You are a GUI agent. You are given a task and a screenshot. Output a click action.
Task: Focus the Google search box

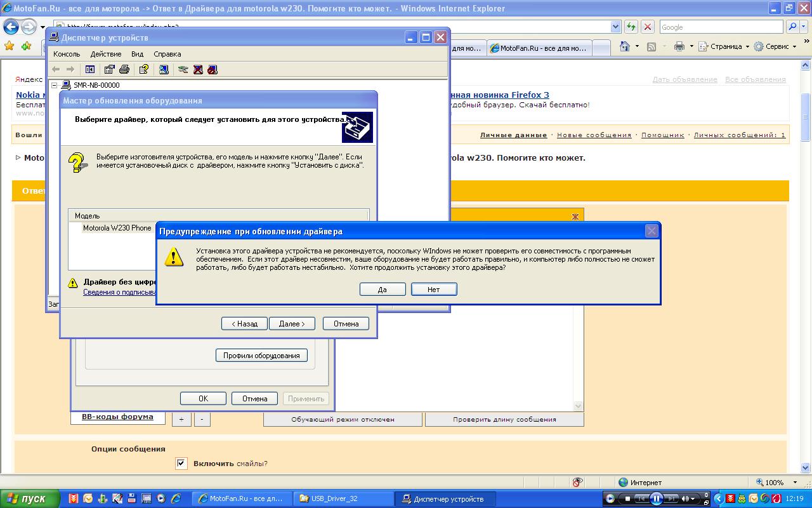tap(721, 27)
